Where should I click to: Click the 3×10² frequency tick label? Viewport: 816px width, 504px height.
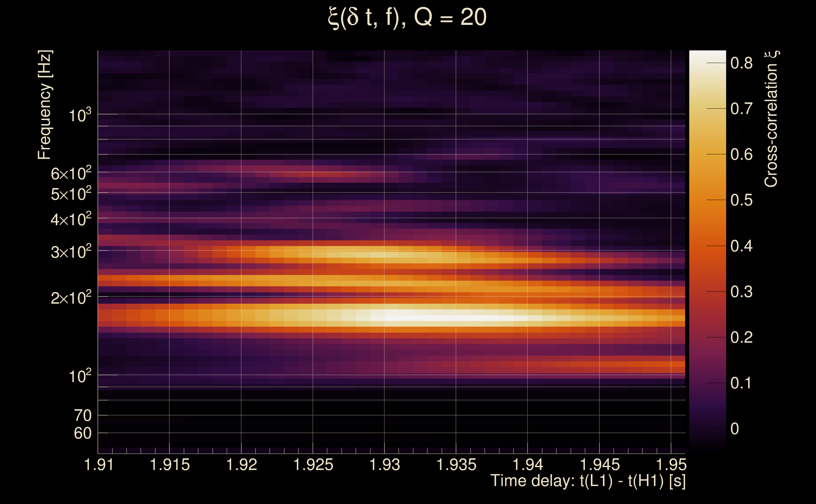[x=71, y=252]
